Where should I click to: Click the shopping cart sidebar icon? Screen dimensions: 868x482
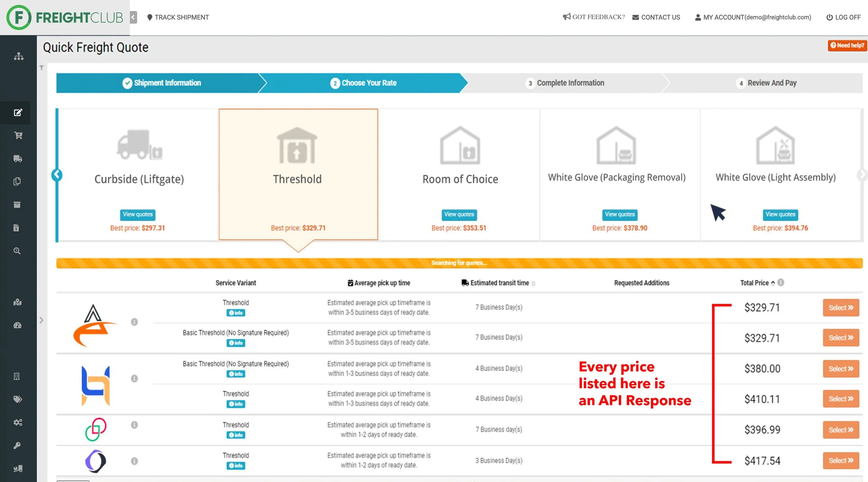click(x=18, y=135)
